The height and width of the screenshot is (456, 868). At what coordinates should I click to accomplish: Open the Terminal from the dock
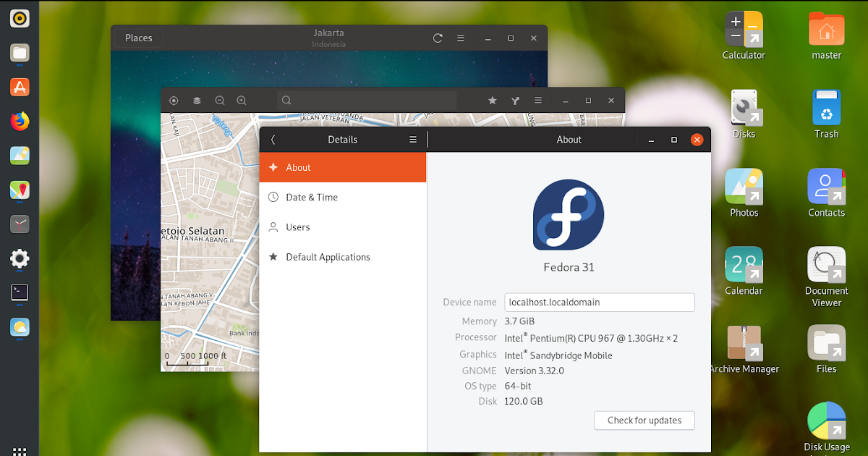click(x=20, y=293)
